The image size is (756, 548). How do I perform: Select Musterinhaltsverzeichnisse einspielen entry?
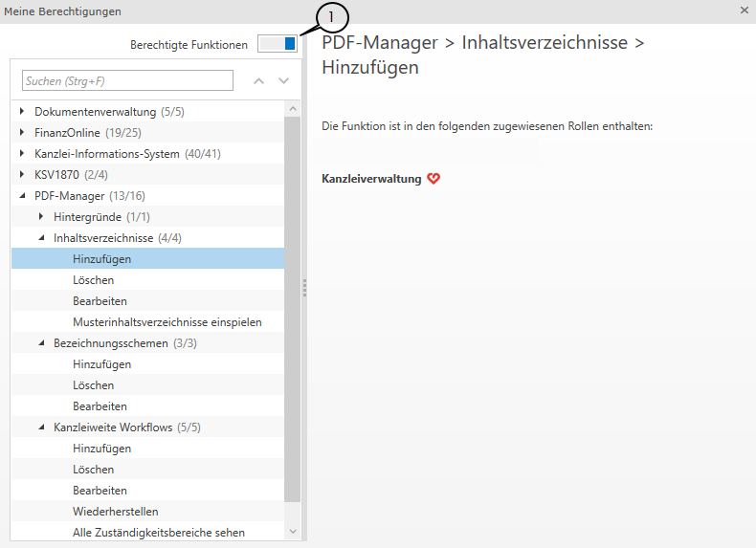tap(167, 322)
